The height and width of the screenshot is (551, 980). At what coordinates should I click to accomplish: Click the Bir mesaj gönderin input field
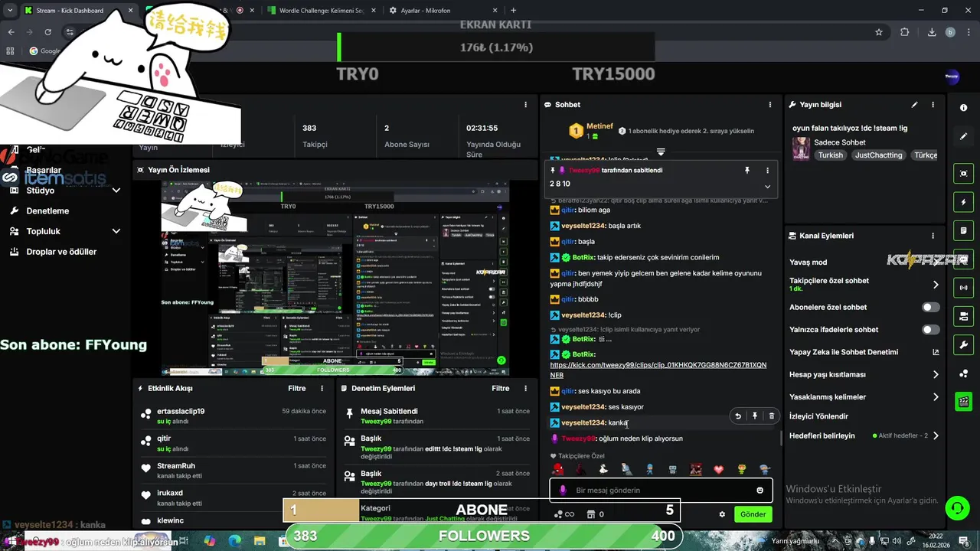(x=661, y=491)
